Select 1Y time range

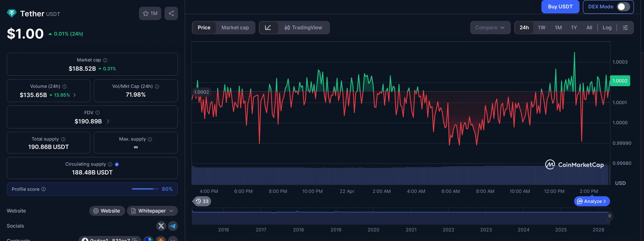pyautogui.click(x=574, y=27)
